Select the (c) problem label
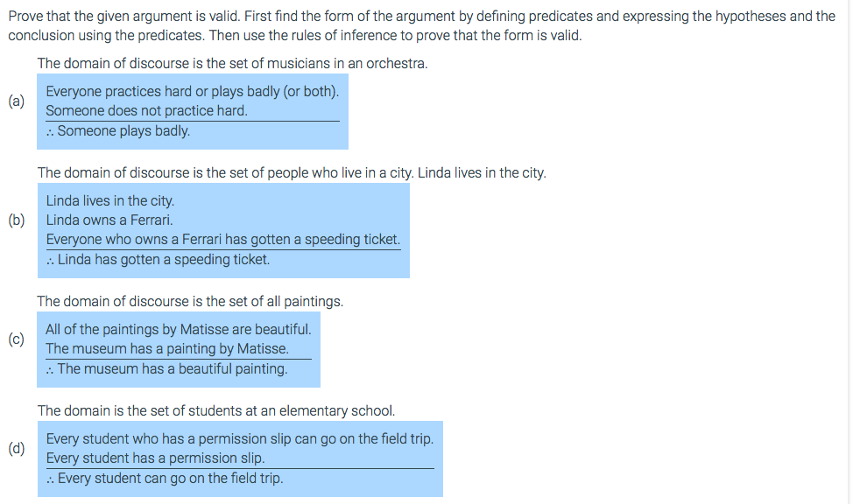This screenshot has height=504, width=853. click(17, 339)
